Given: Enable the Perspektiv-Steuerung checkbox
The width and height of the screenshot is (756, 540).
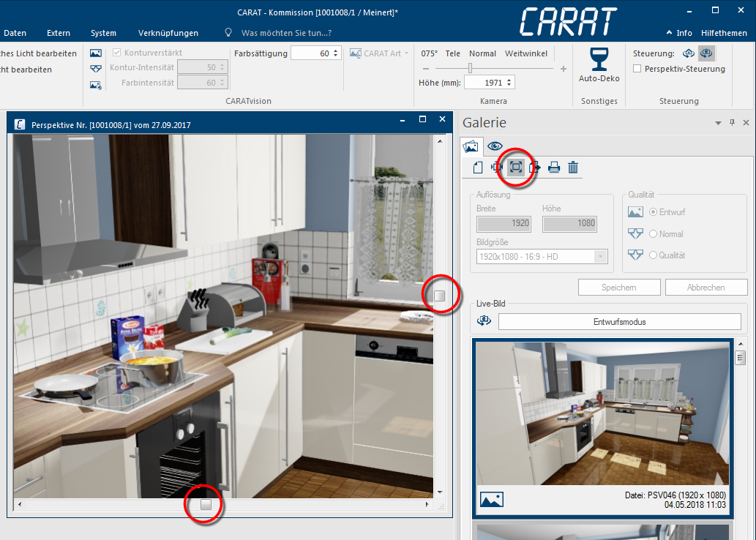Looking at the screenshot, I should pyautogui.click(x=637, y=69).
